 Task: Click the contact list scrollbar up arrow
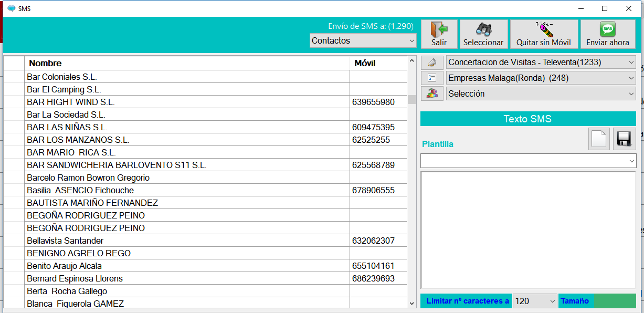coord(411,61)
